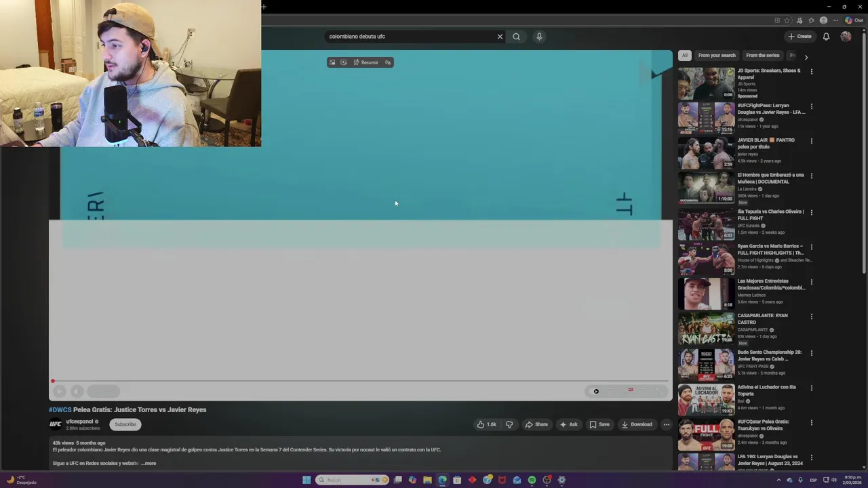Click the Resumir button above the video
868x488 pixels.
pyautogui.click(x=366, y=62)
